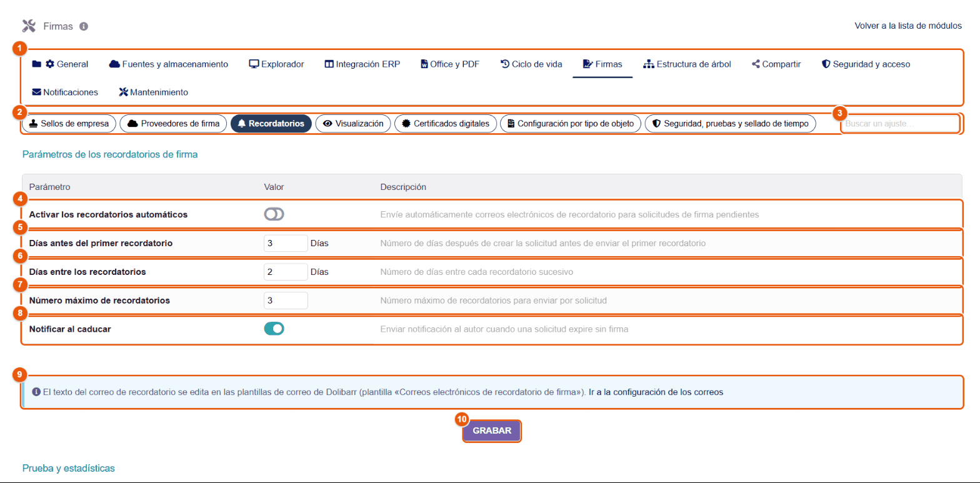Click the Prueba y estadísticas heading

pos(69,468)
